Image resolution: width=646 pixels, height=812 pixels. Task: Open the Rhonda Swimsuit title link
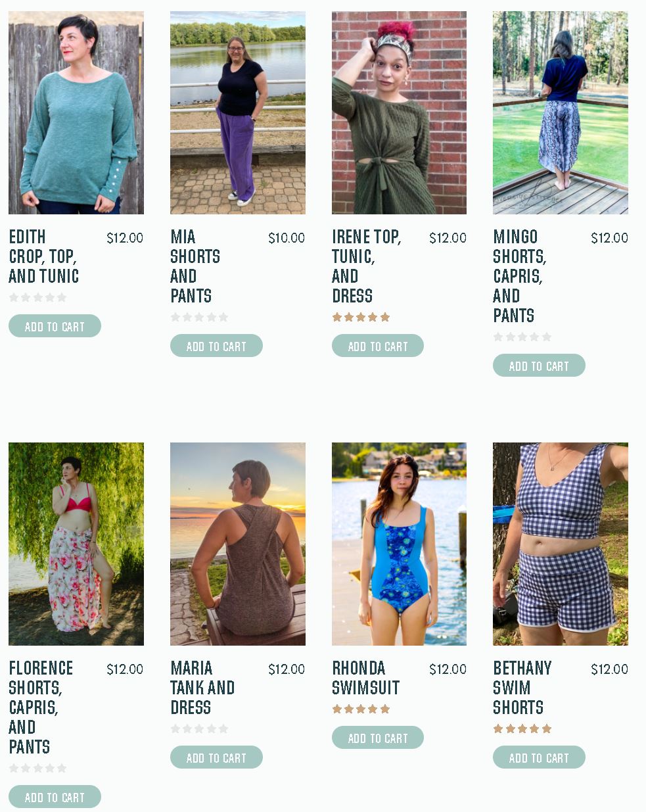(x=365, y=678)
